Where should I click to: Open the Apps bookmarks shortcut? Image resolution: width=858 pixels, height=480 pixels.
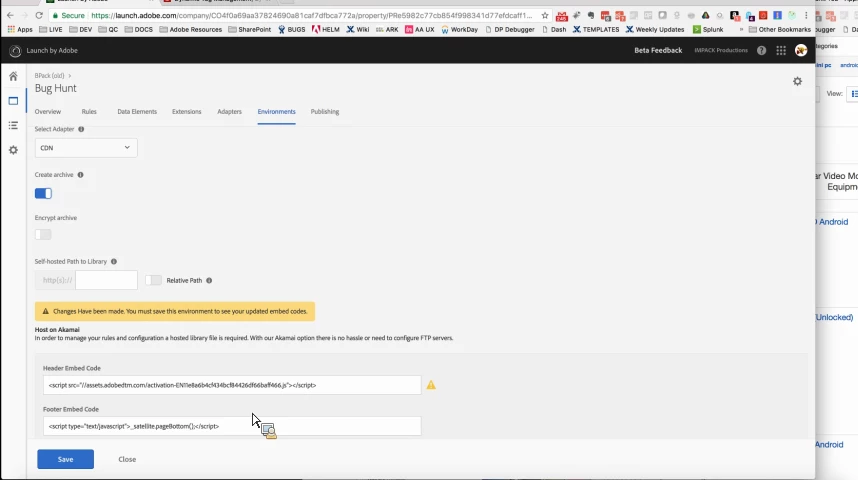tap(20, 30)
